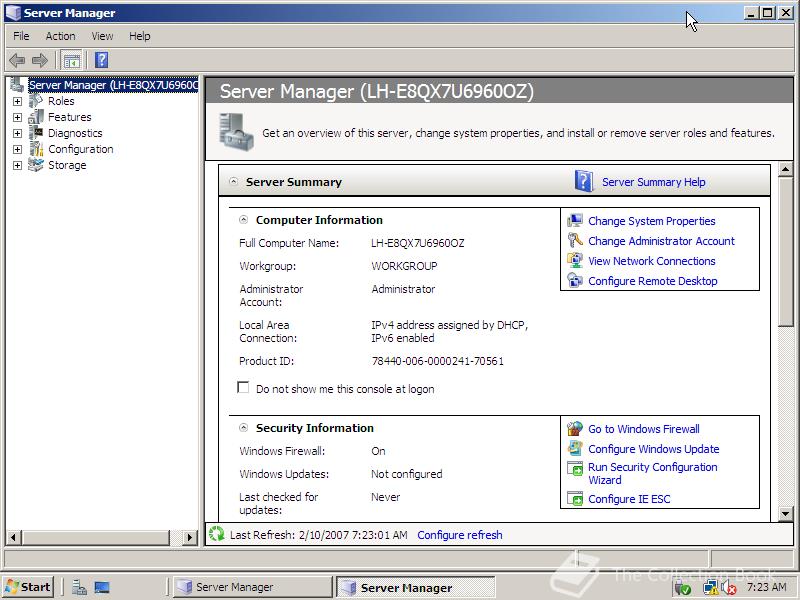Collapse the Server Summary section chevron

[x=234, y=181]
